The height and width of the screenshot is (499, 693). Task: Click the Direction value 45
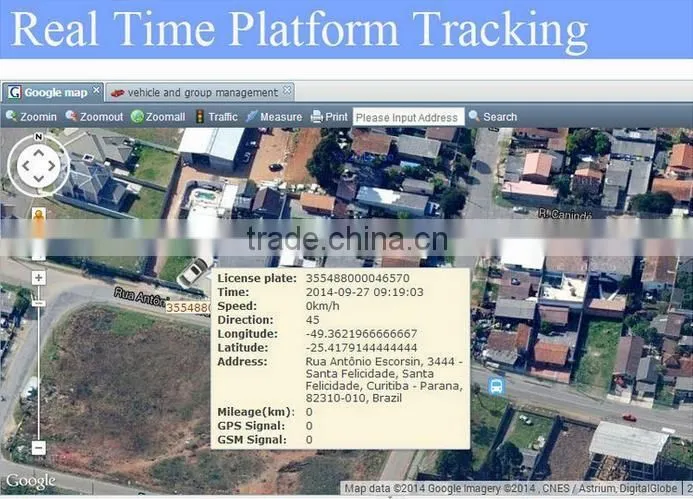click(312, 320)
